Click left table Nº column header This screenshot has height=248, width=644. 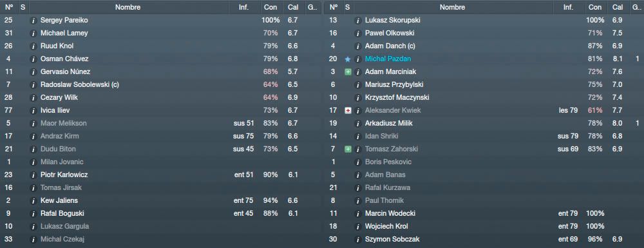coord(9,7)
